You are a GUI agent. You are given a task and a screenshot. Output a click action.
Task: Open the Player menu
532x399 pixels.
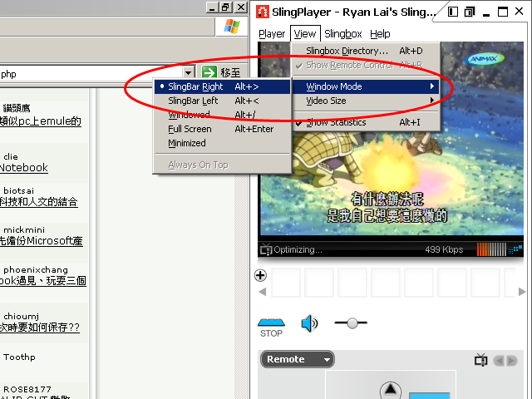pos(272,34)
